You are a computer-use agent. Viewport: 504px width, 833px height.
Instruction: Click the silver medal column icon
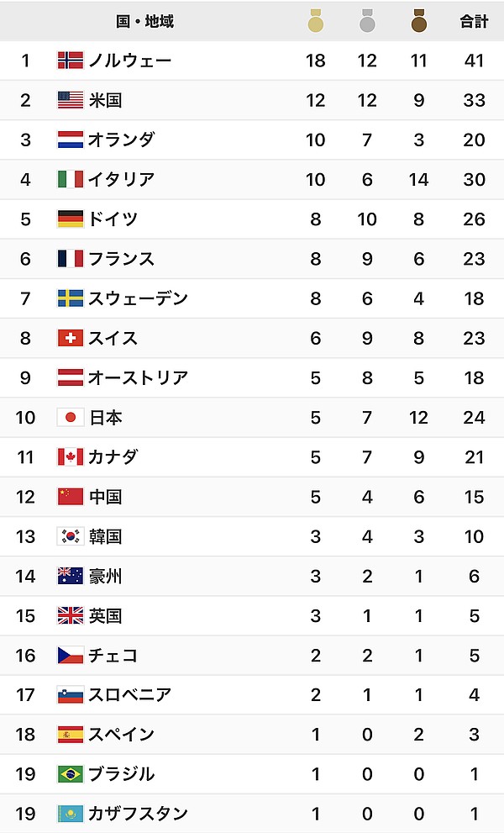367,21
